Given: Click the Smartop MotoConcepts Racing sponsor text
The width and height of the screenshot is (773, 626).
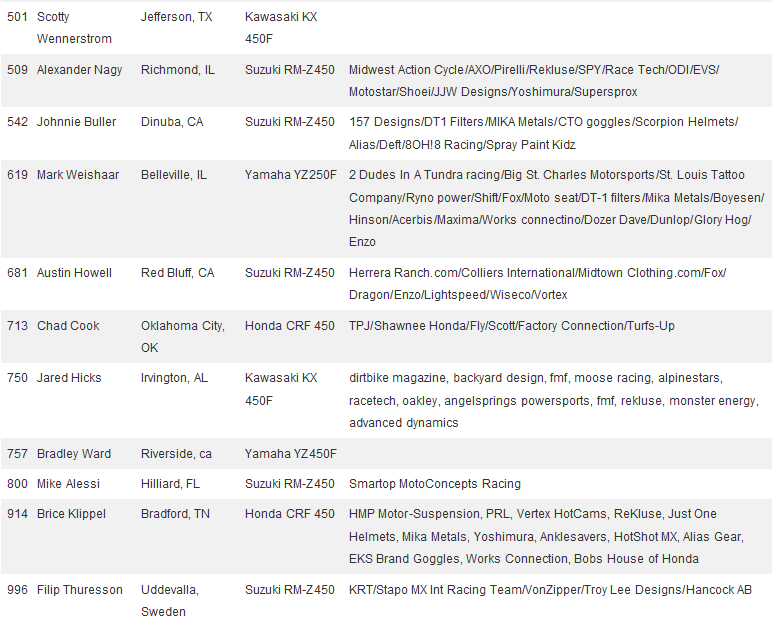Looking at the screenshot, I should [435, 484].
